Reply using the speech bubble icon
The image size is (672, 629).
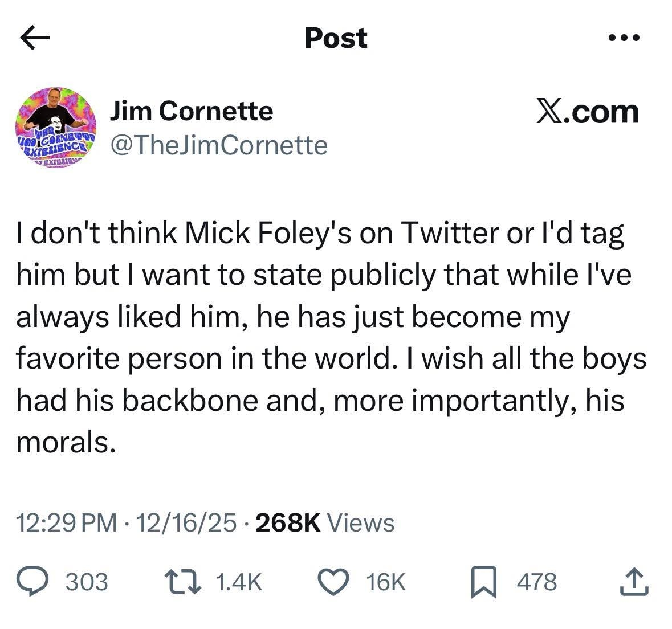[x=37, y=582]
